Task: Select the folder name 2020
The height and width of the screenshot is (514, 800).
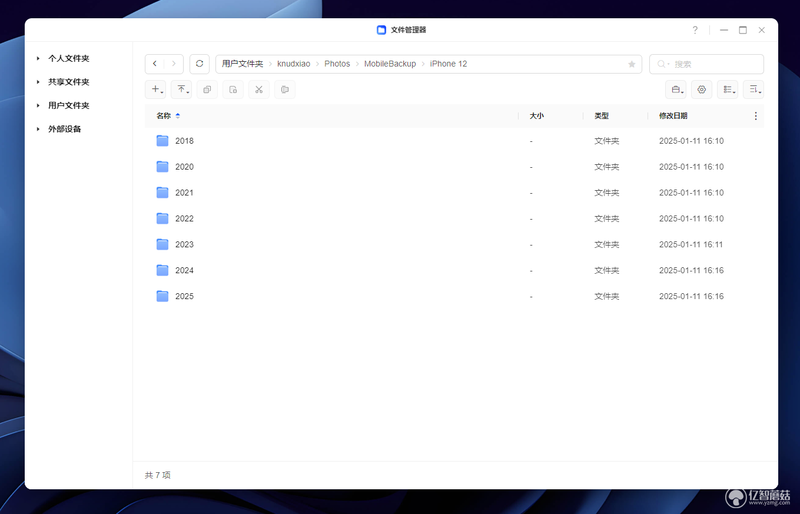Action: pos(184,167)
